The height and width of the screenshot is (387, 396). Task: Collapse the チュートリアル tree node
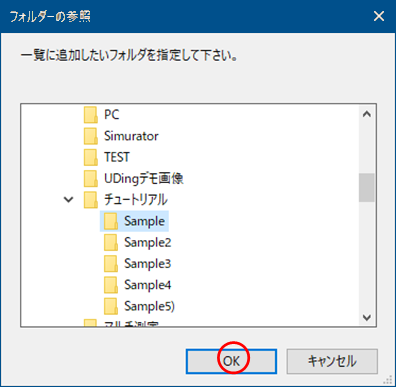(x=69, y=200)
